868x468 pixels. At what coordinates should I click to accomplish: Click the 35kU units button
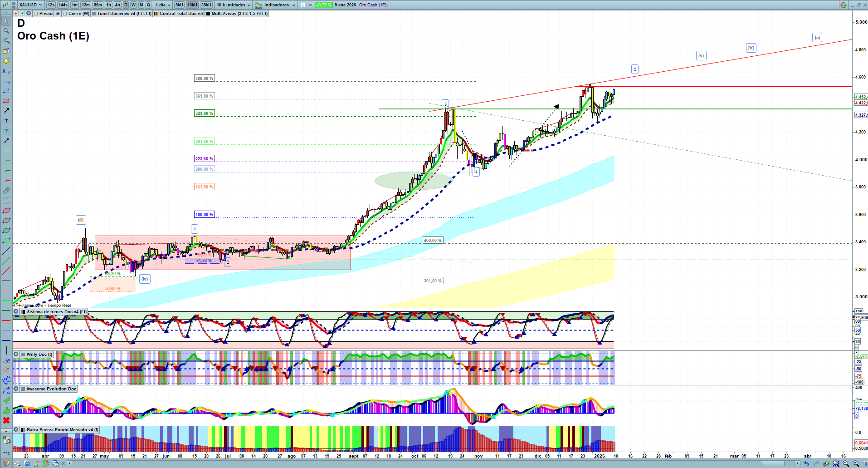pos(206,5)
